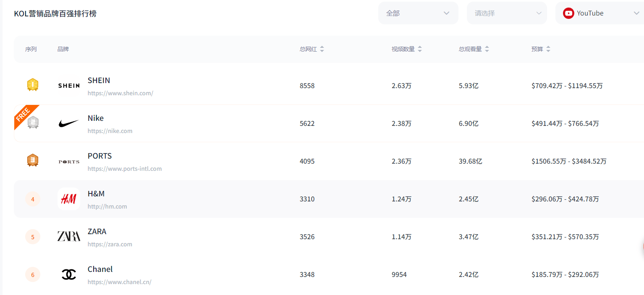The image size is (644, 295).
Task: Click the Nike swoosh logo
Action: [69, 123]
